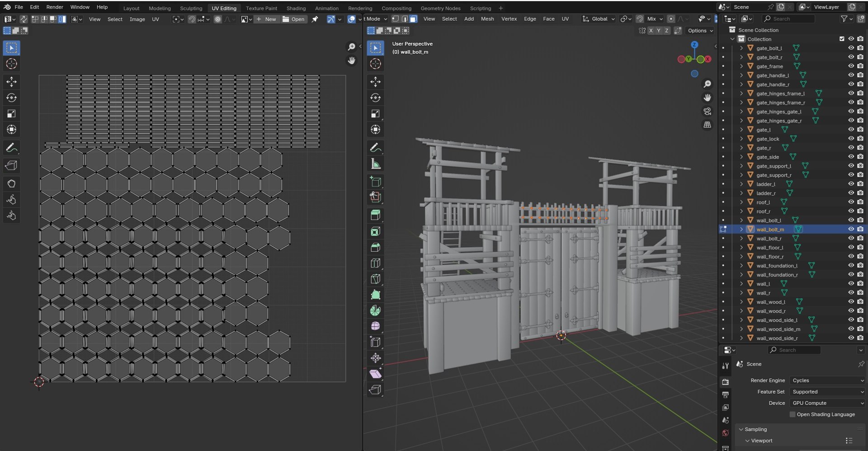Collapse the Sampling panel

(x=741, y=429)
